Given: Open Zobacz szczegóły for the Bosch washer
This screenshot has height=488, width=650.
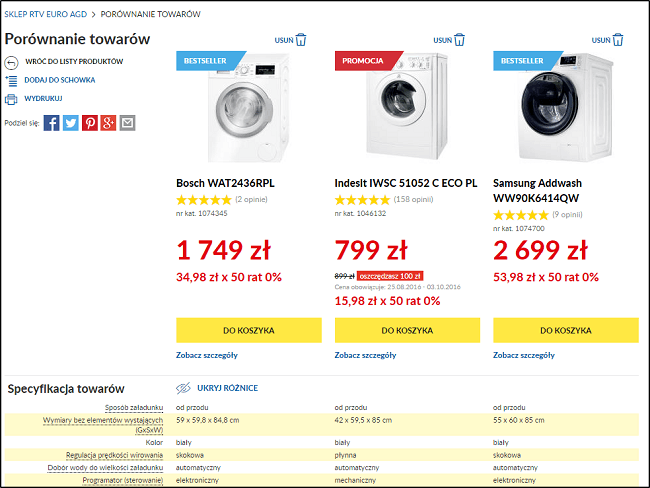Looking at the screenshot, I should click(x=208, y=355).
